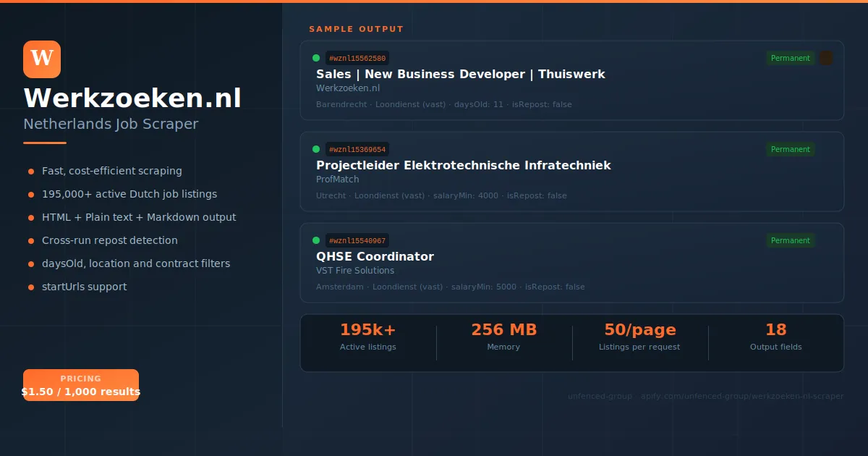The height and width of the screenshot is (456, 868).
Task: Click the bullet icon beside Cross-run repost detection
Action: click(x=30, y=240)
